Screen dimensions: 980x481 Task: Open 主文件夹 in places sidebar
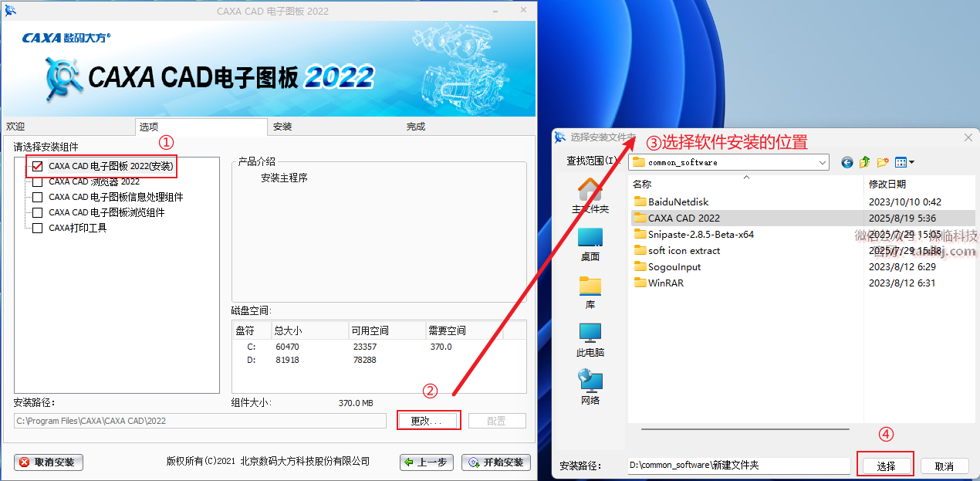click(590, 196)
